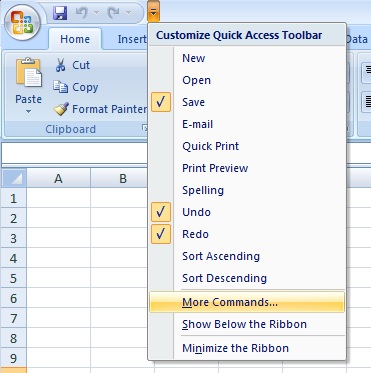Enable Sort Descending in the menu
This screenshot has height=373, width=371.
[x=247, y=278]
